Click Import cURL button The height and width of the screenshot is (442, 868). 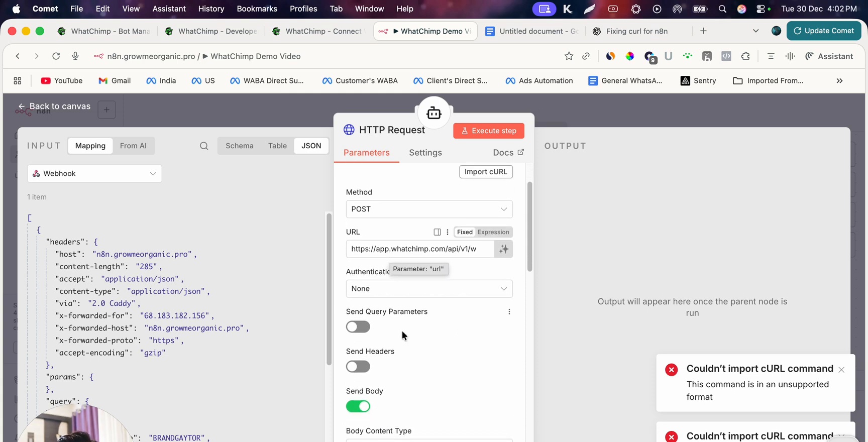tap(486, 172)
